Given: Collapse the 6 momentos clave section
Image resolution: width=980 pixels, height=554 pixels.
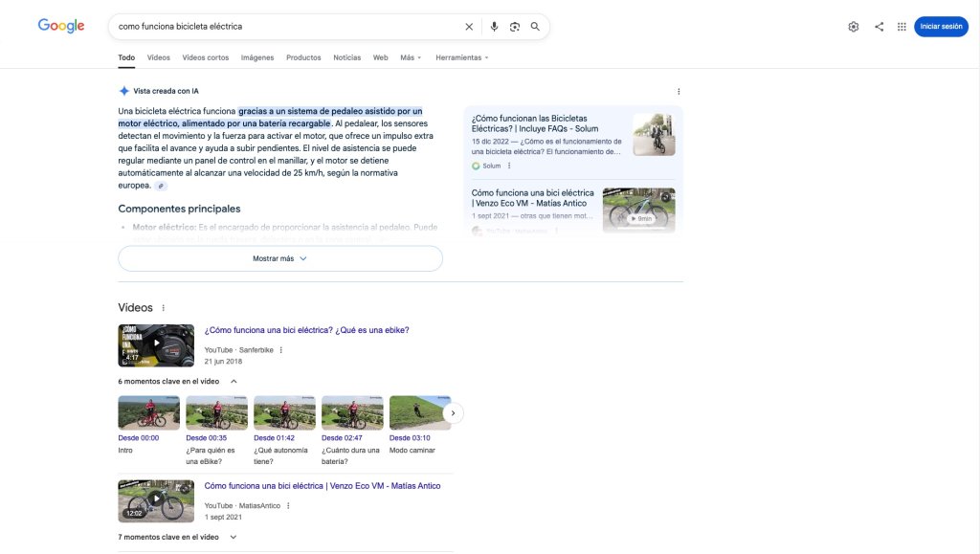Looking at the screenshot, I should pyautogui.click(x=234, y=381).
